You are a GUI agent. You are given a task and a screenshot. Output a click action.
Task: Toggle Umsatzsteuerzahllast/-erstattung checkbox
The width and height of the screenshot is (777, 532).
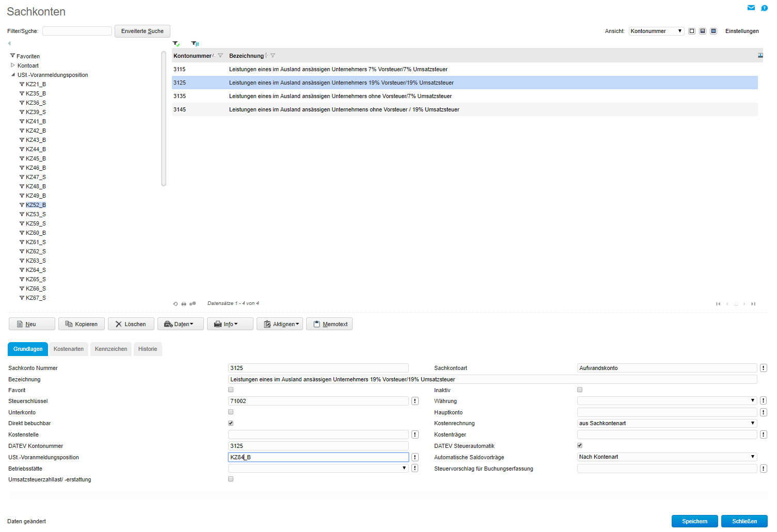pos(231,479)
